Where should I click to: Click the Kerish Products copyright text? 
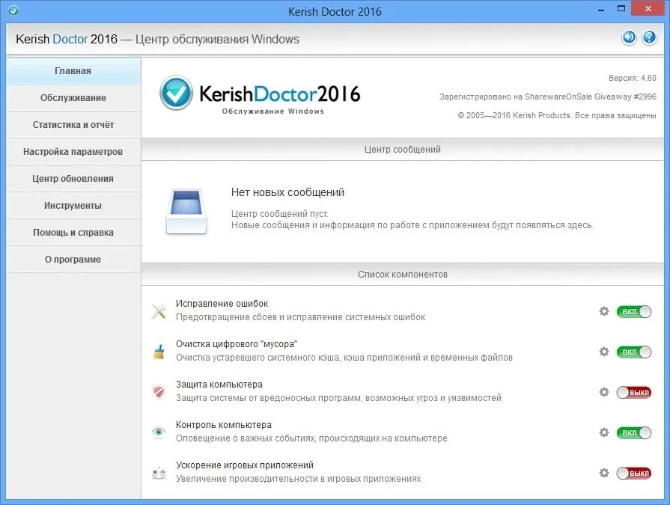click(x=557, y=115)
